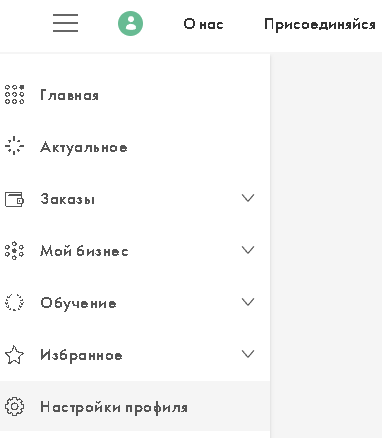Open the О нас link
The image size is (382, 438).
click(x=203, y=24)
